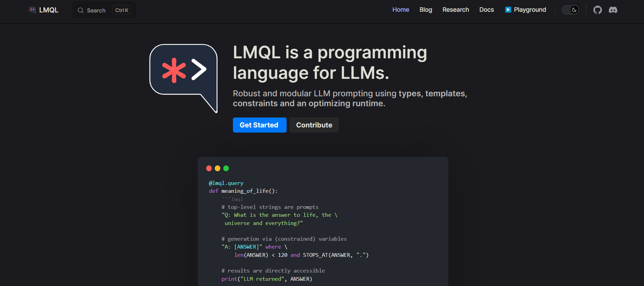
Task: Open the GitHub repository icon
Action: pyautogui.click(x=597, y=10)
